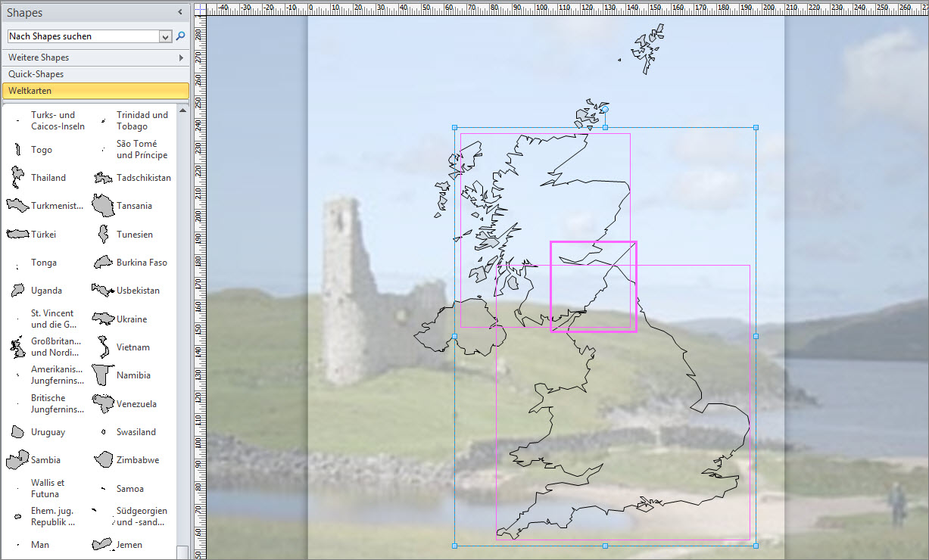Select the Tansania map shape

coord(103,205)
